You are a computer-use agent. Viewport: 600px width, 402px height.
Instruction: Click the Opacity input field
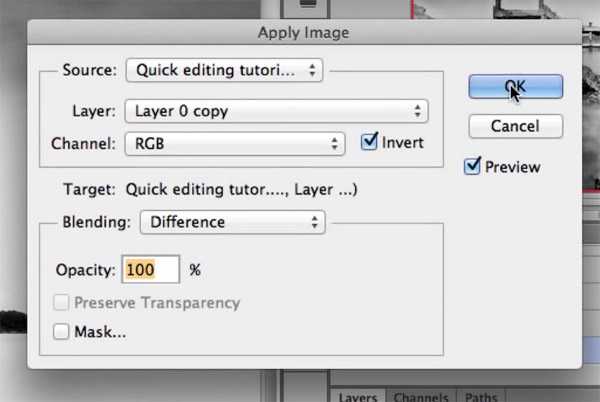point(150,269)
